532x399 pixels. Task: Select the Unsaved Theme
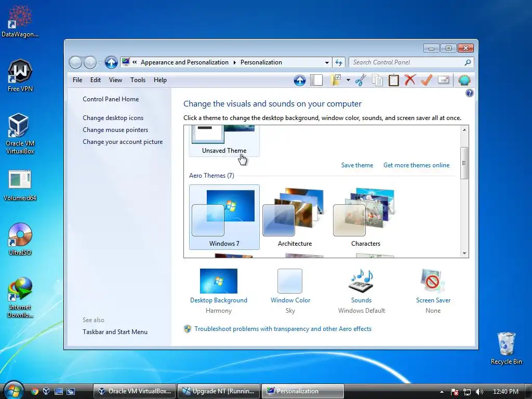pyautogui.click(x=224, y=140)
